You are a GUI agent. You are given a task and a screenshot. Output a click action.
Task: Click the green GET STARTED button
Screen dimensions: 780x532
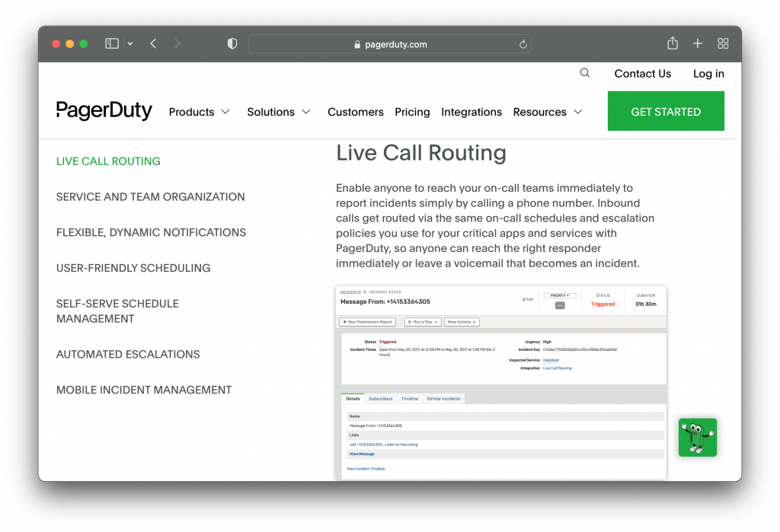pos(666,111)
